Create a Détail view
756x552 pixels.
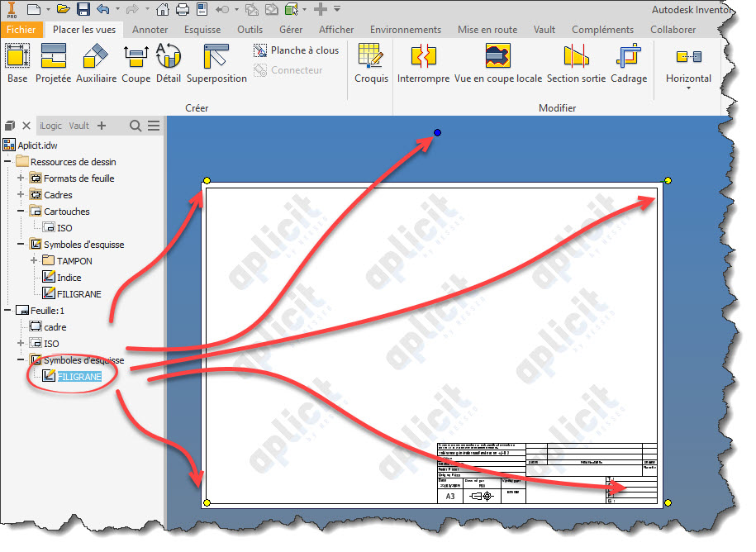click(x=168, y=63)
